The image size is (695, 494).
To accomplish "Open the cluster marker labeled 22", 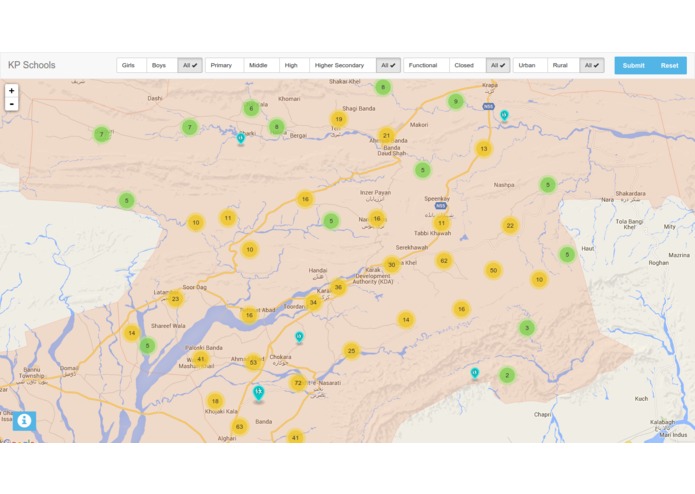I will pos(510,226).
